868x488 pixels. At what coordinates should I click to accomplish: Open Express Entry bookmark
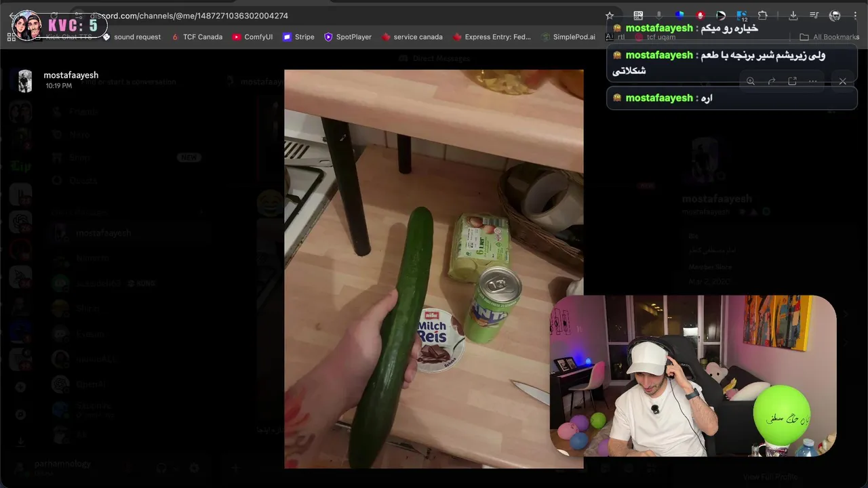(492, 37)
